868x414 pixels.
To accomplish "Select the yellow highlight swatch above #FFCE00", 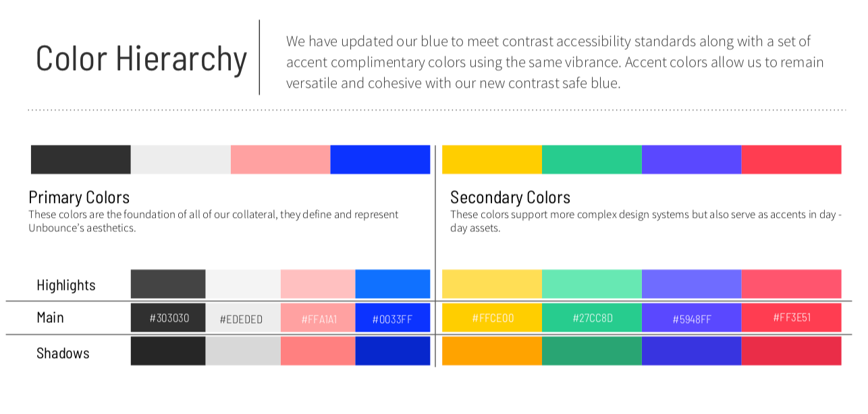I will click(492, 284).
